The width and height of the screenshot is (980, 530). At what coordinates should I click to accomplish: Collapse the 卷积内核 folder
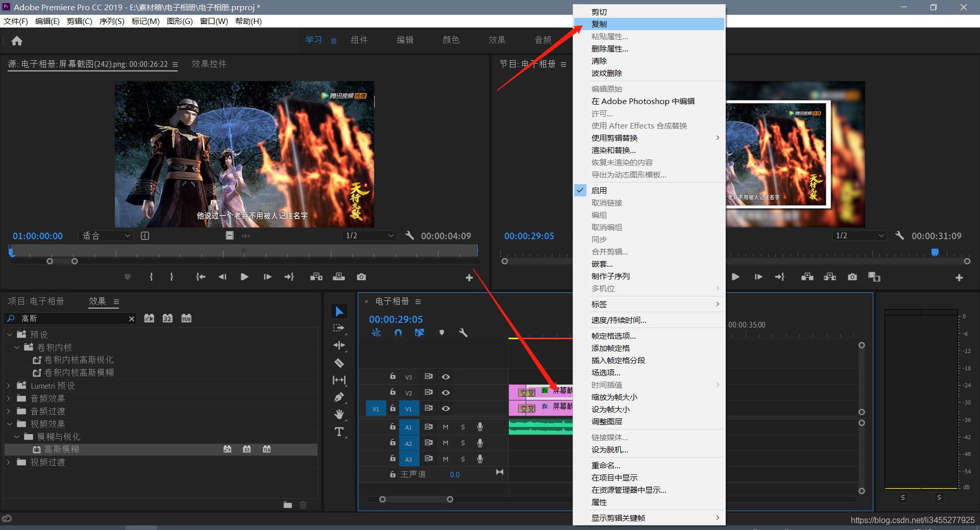[16, 347]
